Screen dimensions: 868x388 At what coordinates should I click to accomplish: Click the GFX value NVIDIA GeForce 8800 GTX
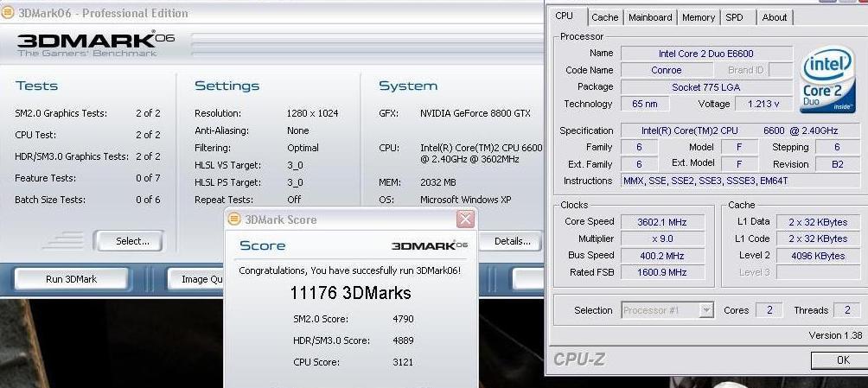click(x=475, y=113)
